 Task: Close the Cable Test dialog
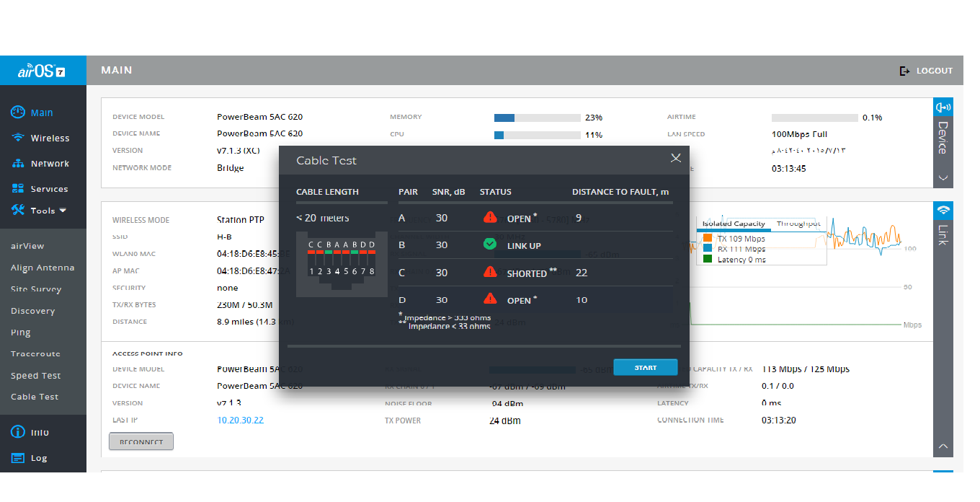[x=675, y=158]
